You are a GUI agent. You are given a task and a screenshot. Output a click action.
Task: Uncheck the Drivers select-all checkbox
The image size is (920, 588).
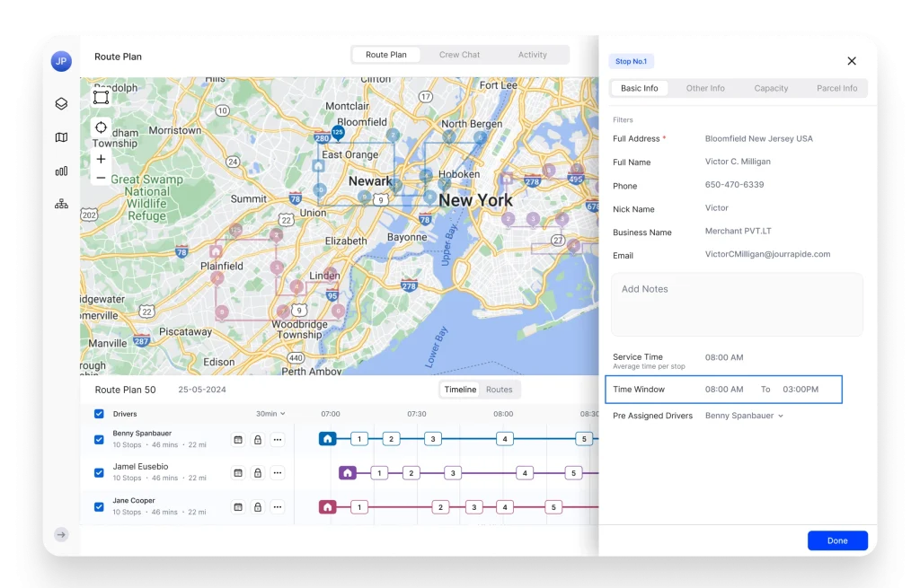tap(99, 414)
